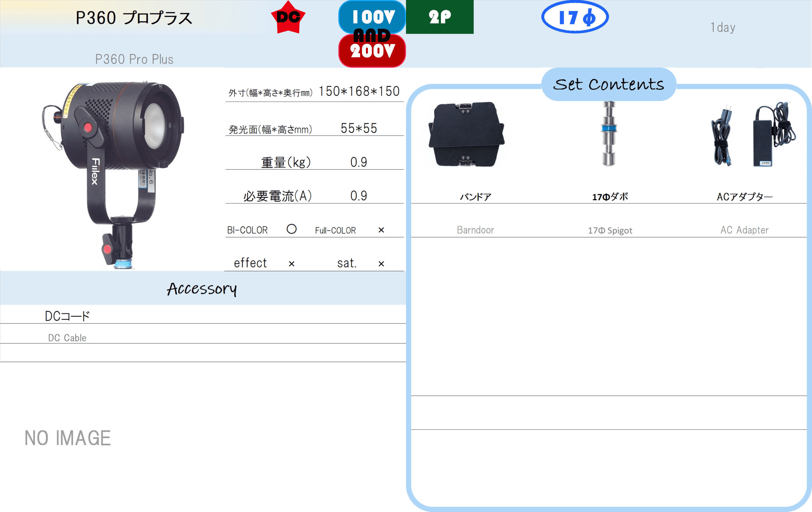Click the dimensions value 150*168*150

(x=359, y=91)
